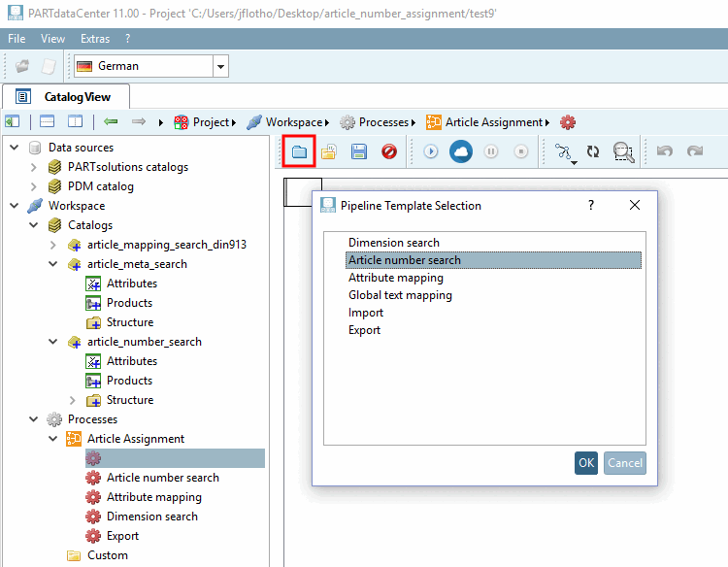Expand PARTsolutions catalogs node
Viewport: 728px width, 567px height.
point(33,167)
